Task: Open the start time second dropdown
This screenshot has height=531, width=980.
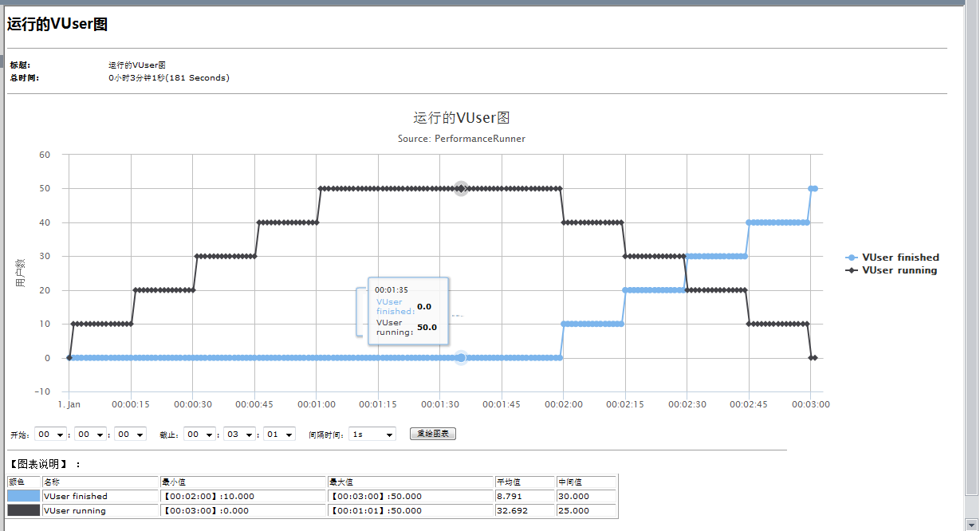Action: (130, 435)
